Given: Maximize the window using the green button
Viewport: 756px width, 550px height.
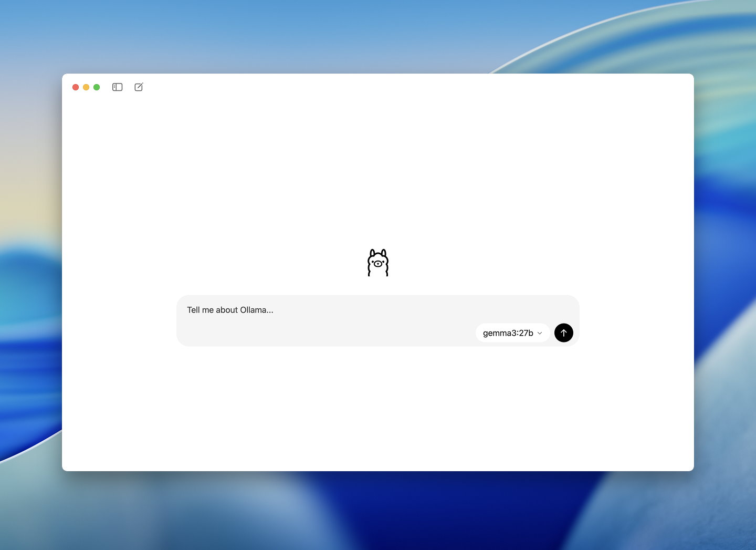Looking at the screenshot, I should coord(97,87).
